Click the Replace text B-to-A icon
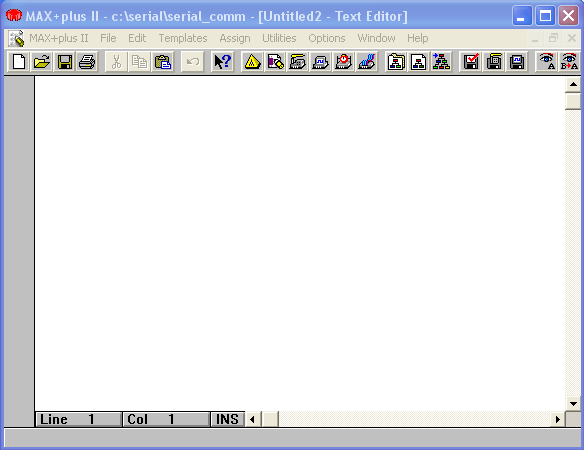The height and width of the screenshot is (450, 584). click(x=569, y=61)
